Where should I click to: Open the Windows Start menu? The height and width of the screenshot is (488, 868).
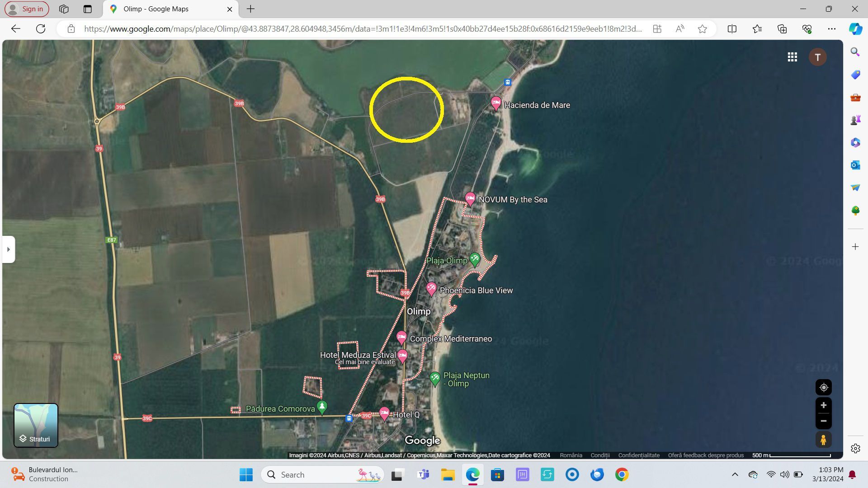[x=245, y=475]
